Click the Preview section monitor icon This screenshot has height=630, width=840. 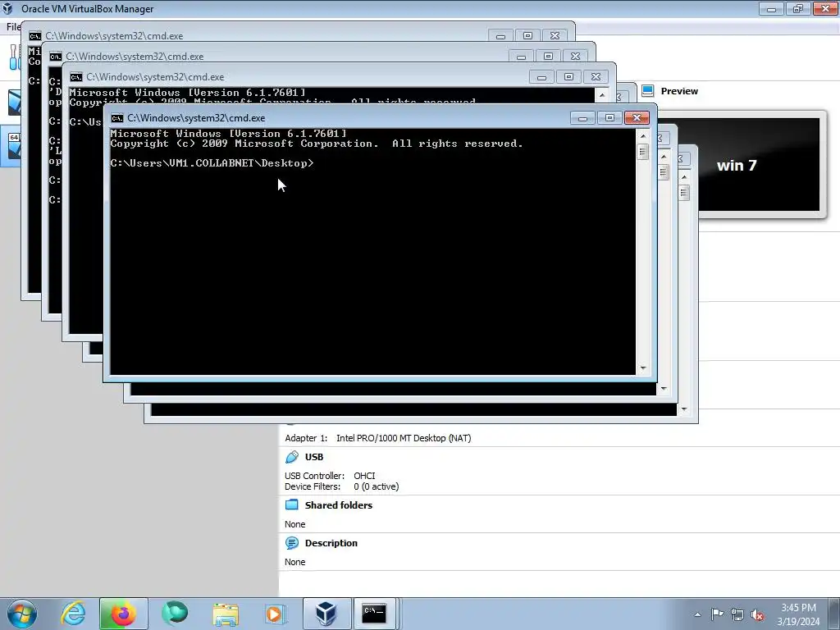[x=648, y=91]
